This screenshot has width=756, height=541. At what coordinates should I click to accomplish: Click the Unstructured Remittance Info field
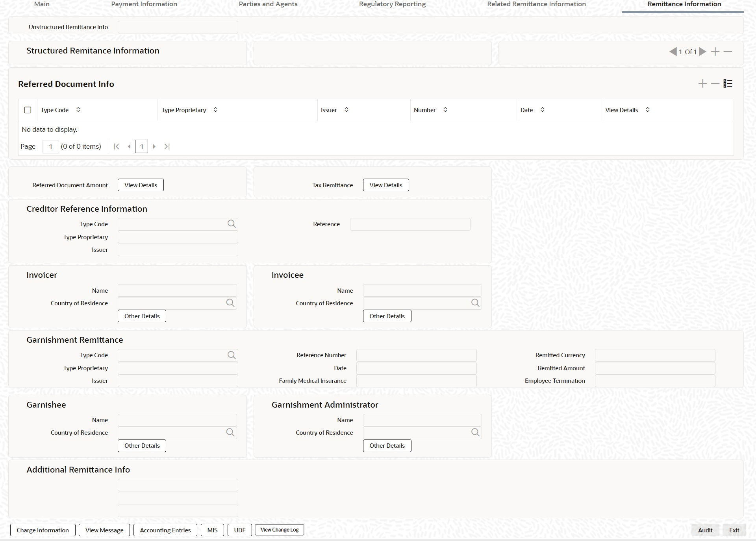click(x=178, y=27)
